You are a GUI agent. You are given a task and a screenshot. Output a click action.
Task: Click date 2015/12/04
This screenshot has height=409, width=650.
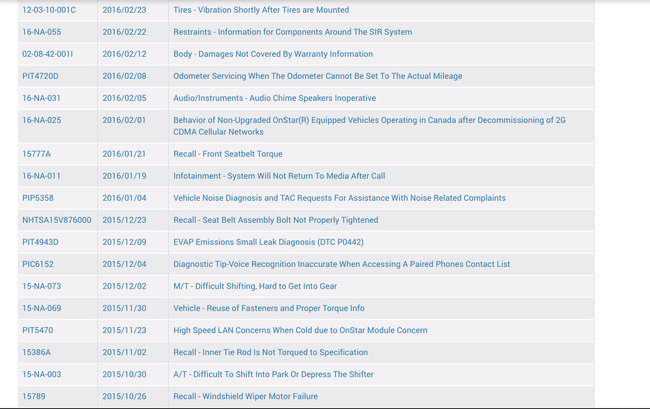124,264
